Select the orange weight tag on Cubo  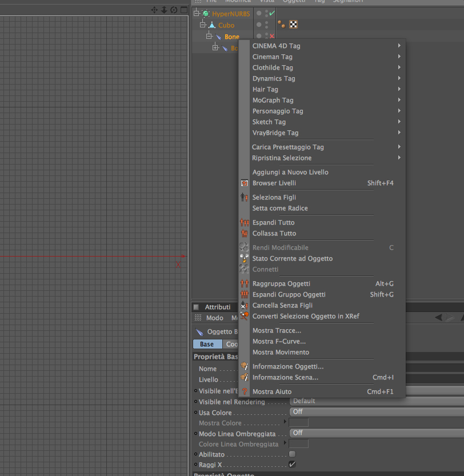(282, 24)
